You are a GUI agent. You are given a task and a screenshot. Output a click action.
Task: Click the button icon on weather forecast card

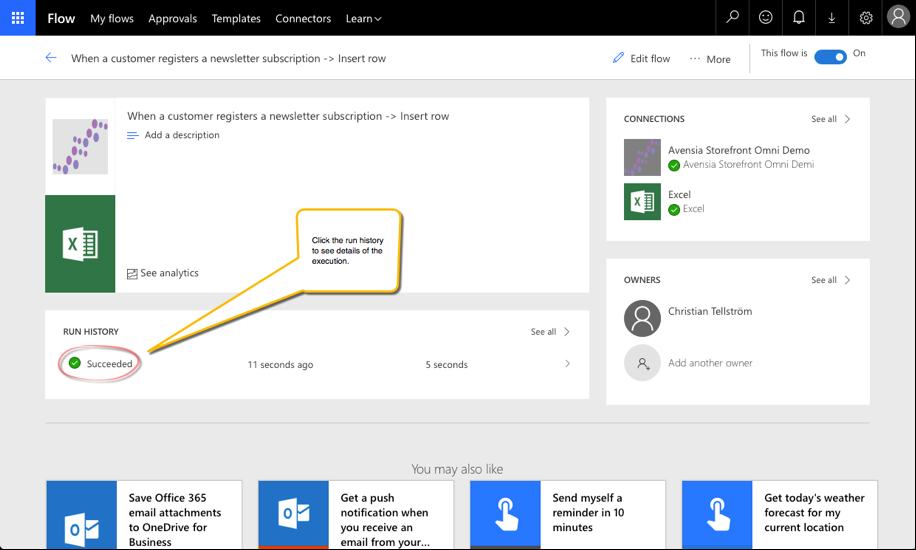(717, 515)
